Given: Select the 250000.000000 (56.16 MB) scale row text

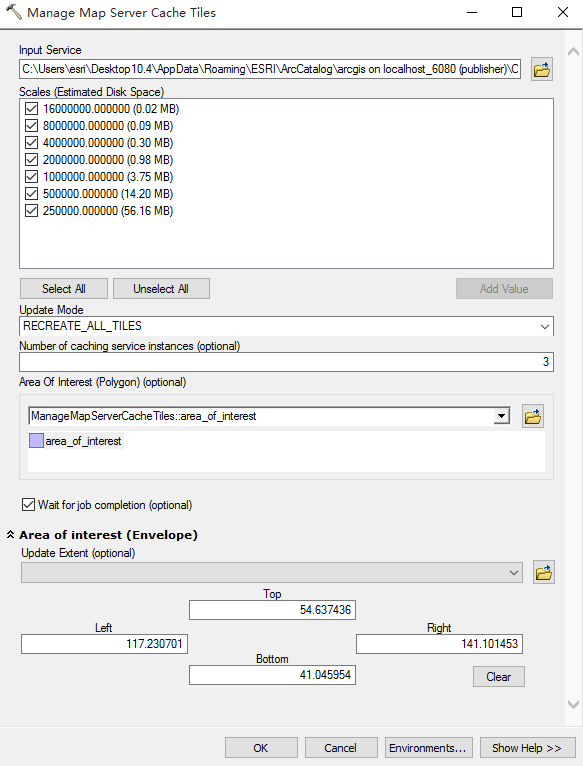Looking at the screenshot, I should click(108, 211).
